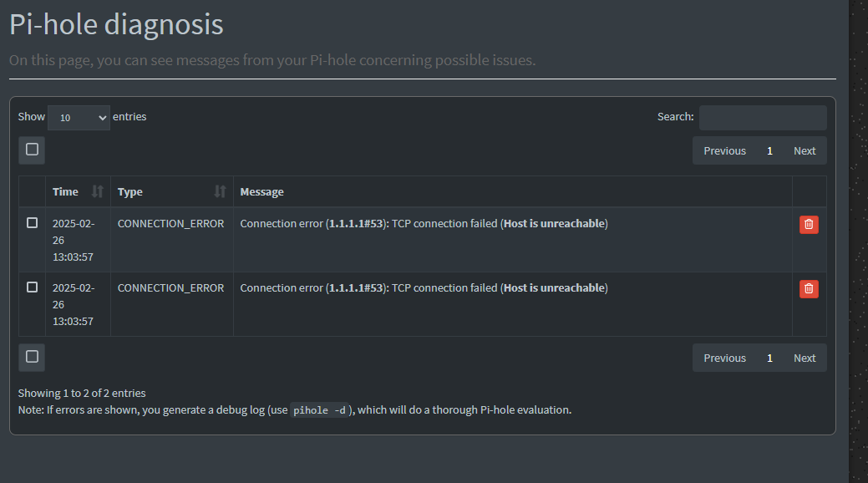Screen dimensions: 868x483
Task: Click Next in bottom pagination
Action: (x=804, y=358)
